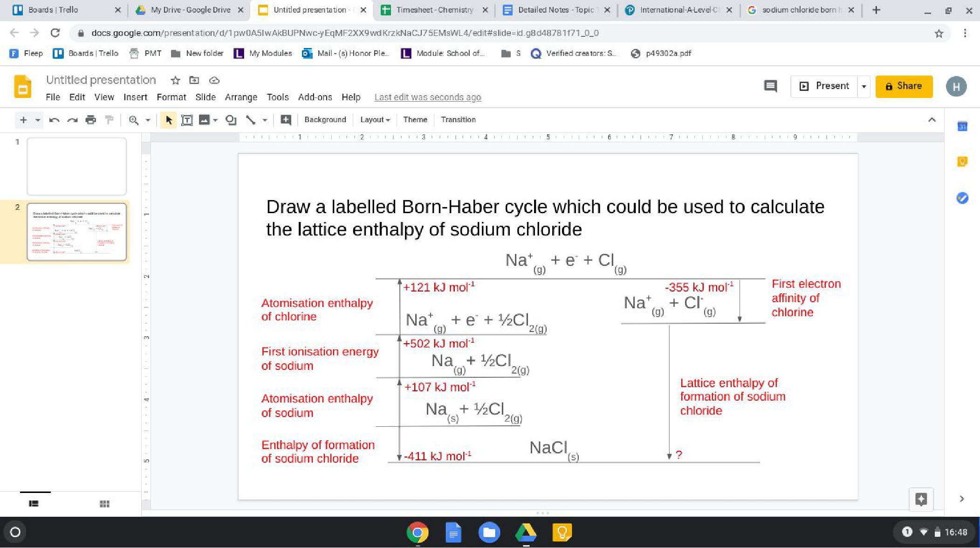Image resolution: width=980 pixels, height=548 pixels.
Task: Open Google Keep side panel icon
Action: pos(962,161)
